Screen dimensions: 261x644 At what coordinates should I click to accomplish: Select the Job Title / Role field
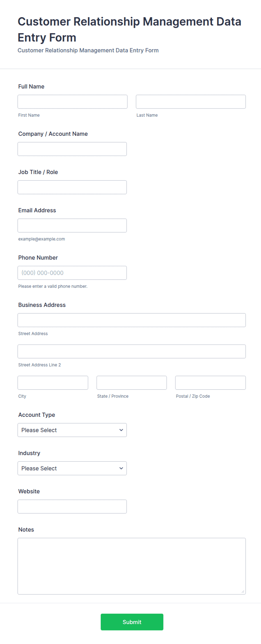(x=72, y=187)
